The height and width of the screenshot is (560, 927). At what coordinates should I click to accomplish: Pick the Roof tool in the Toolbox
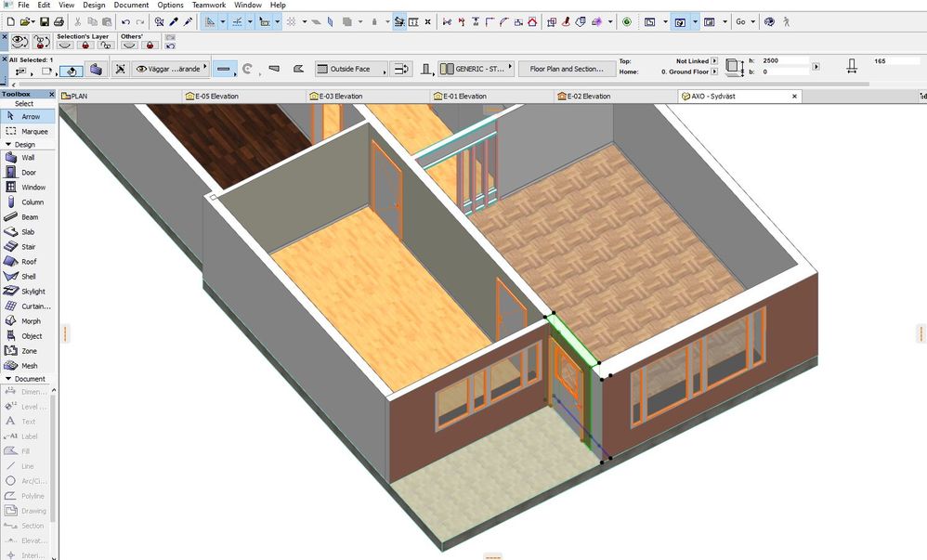[x=29, y=261]
